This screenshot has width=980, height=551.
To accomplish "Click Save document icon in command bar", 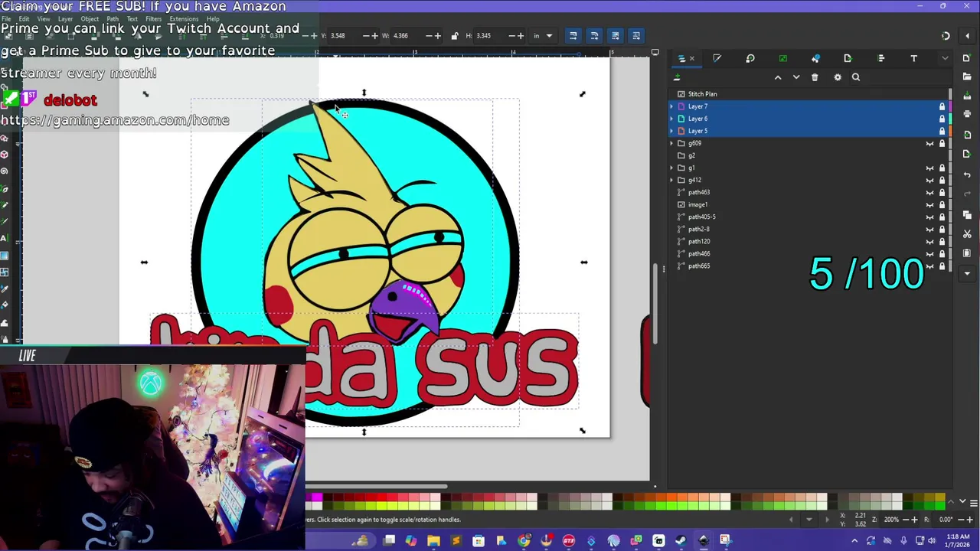I will pos(967,96).
